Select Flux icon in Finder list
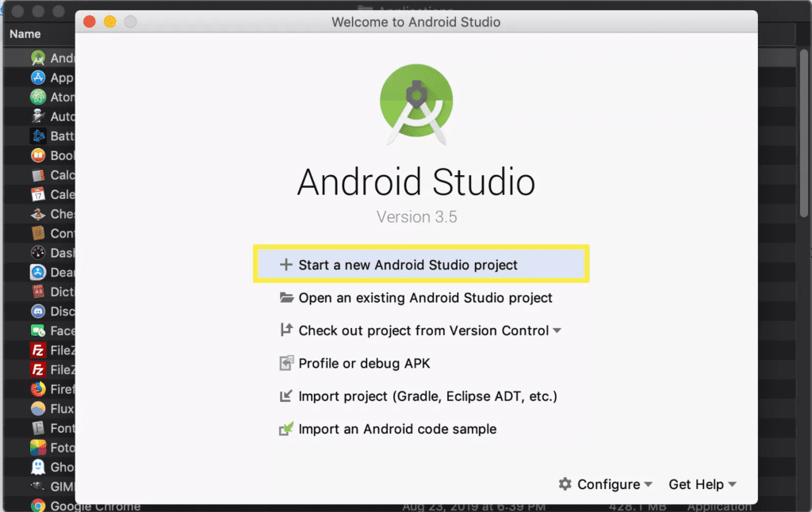812x512 pixels. click(x=38, y=409)
